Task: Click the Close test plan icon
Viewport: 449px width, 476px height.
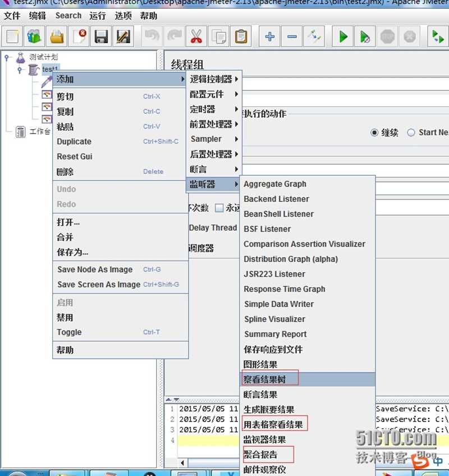Action: coord(79,36)
